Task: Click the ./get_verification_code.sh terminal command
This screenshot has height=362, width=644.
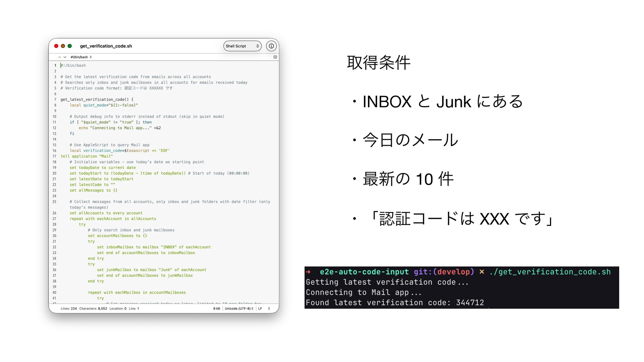Action: coord(550,272)
